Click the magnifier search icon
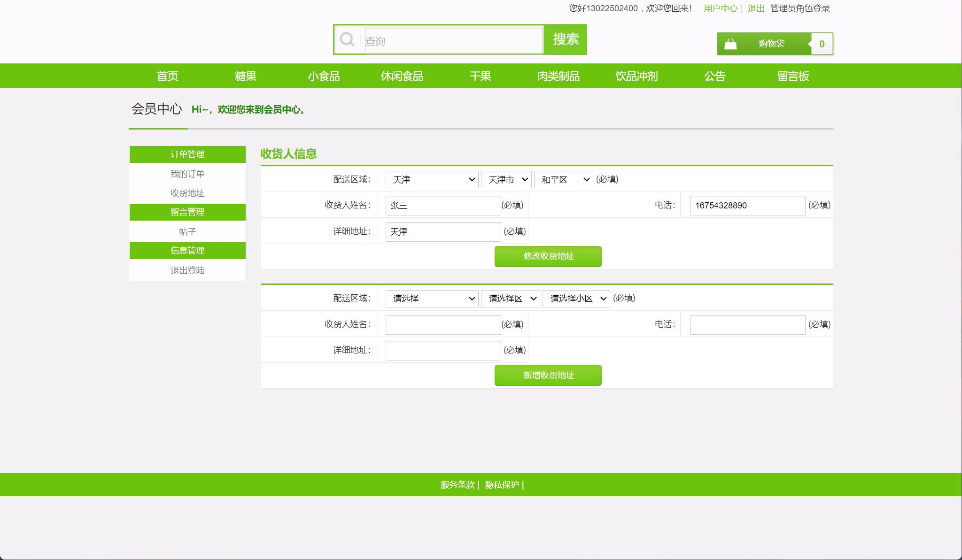Viewport: 962px width, 560px height. [x=347, y=39]
